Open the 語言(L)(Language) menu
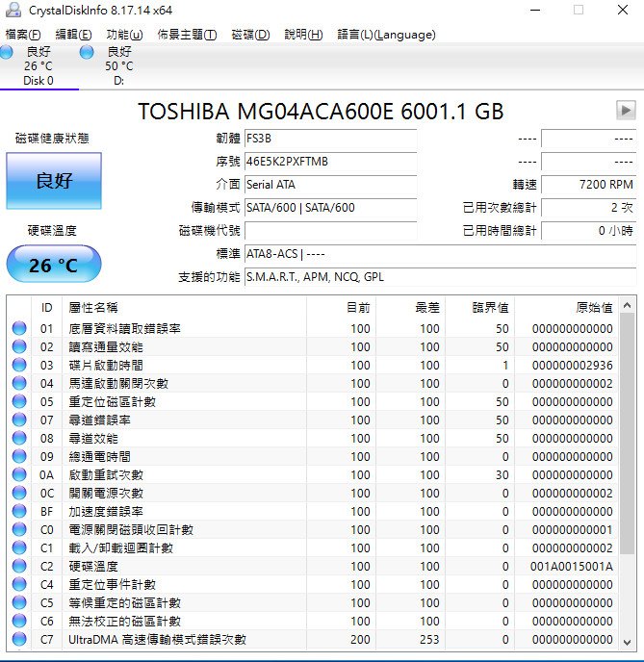Viewport: 644px width, 662px height. tap(386, 35)
